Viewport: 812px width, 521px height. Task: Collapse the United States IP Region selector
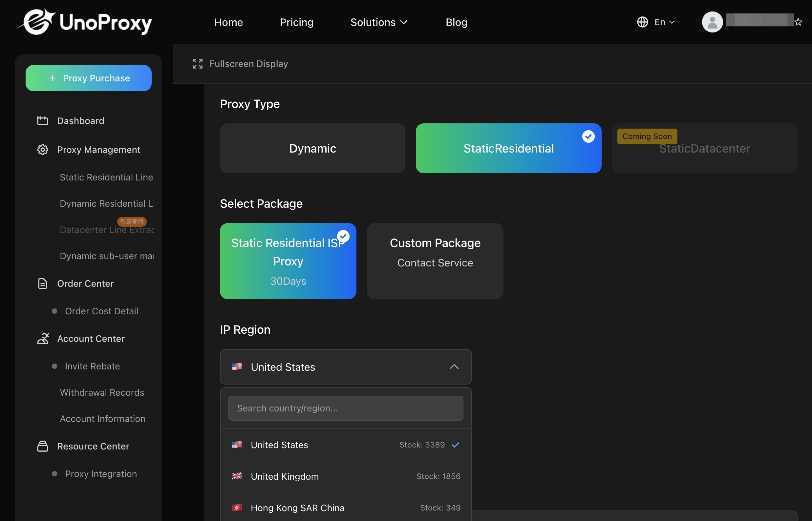(x=454, y=367)
